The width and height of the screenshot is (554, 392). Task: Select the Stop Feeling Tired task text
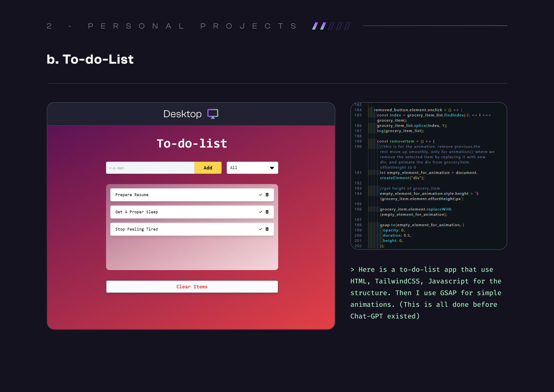(x=137, y=229)
